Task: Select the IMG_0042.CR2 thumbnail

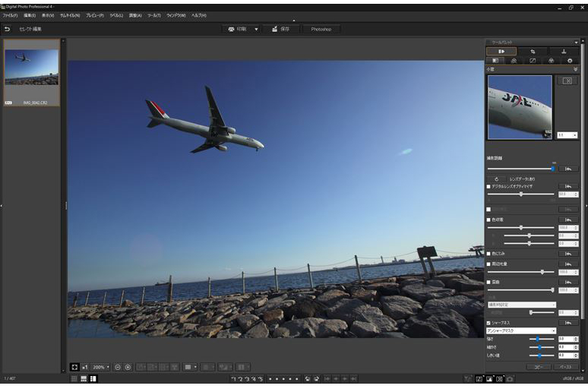Action: pyautogui.click(x=31, y=73)
